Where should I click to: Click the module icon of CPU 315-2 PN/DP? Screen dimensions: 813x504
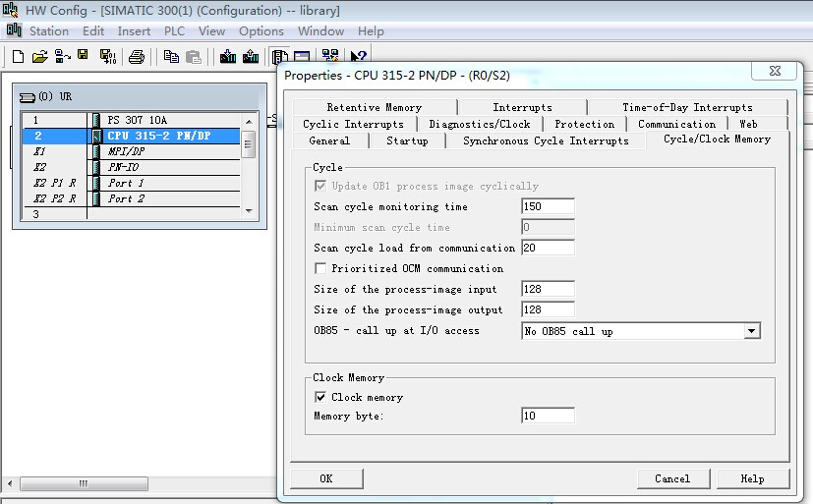96,136
